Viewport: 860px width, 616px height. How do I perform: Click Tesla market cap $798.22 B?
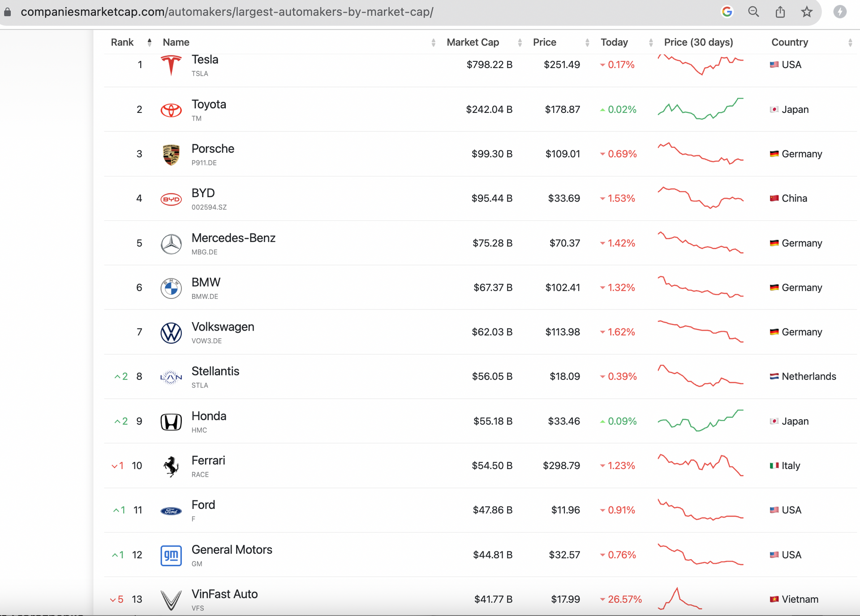point(489,65)
